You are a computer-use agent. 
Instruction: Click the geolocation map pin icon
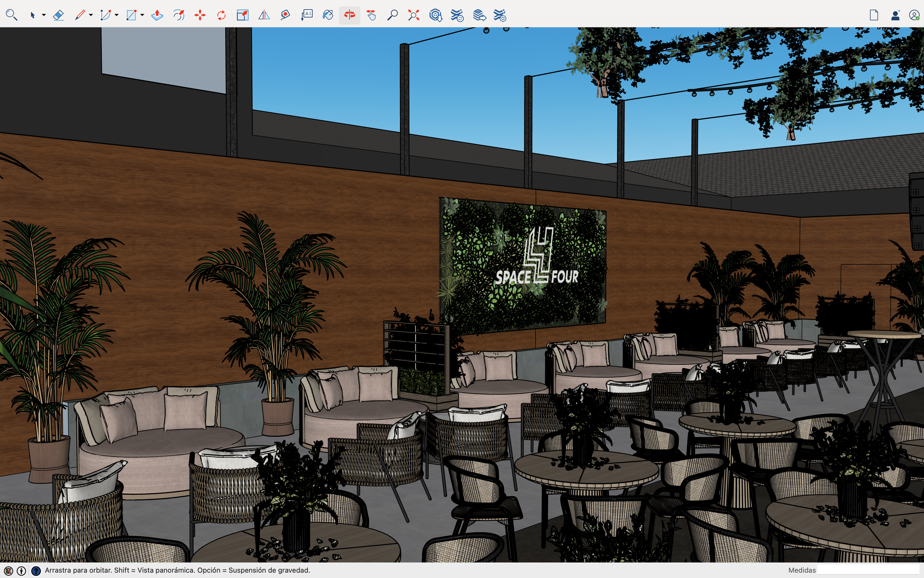[8, 571]
